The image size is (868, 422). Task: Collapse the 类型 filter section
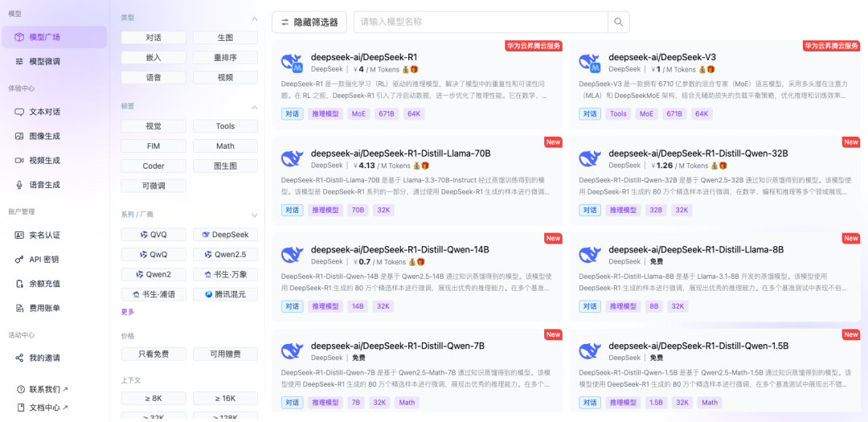(x=255, y=18)
